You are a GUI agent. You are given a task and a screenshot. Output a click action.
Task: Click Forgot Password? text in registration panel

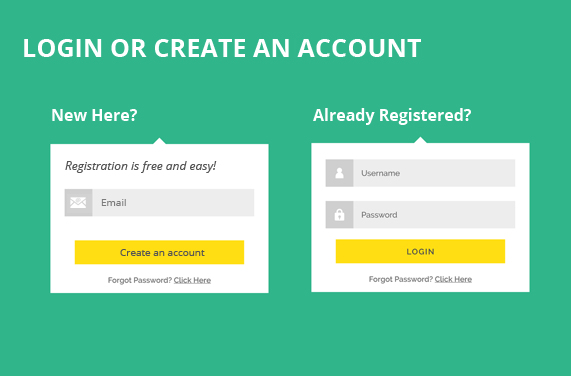140,280
